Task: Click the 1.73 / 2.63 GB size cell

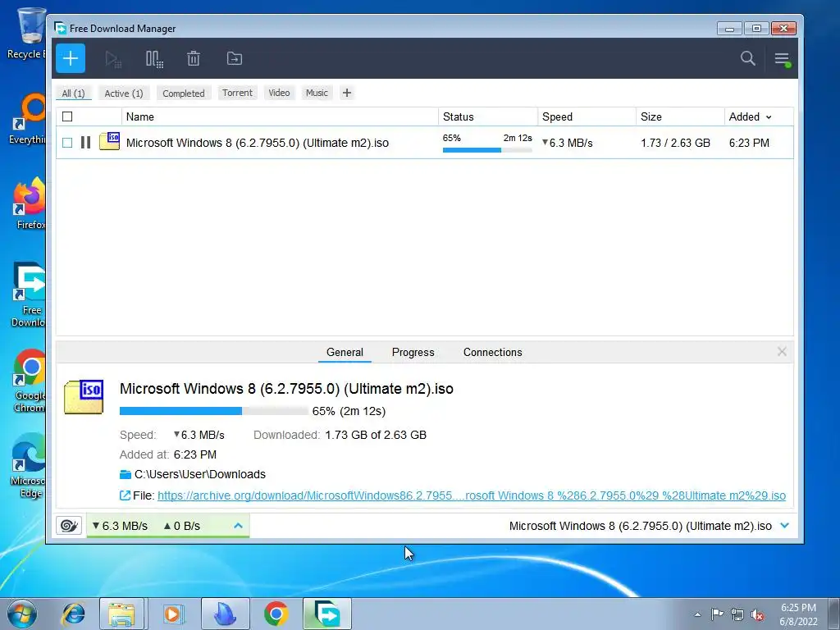Action: pos(675,143)
